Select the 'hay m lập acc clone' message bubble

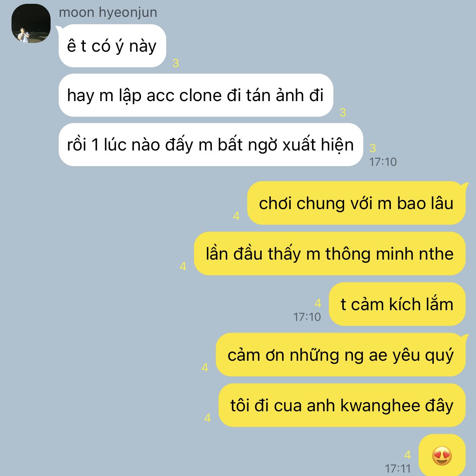(x=196, y=95)
